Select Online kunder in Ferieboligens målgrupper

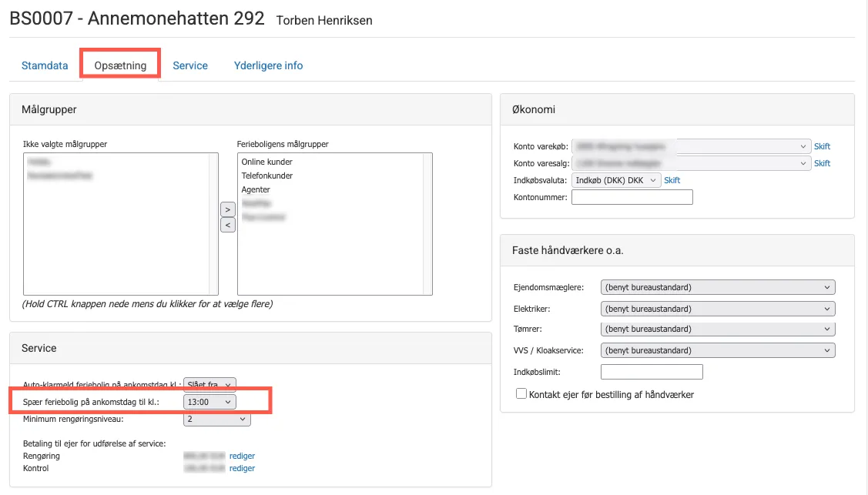tap(267, 162)
